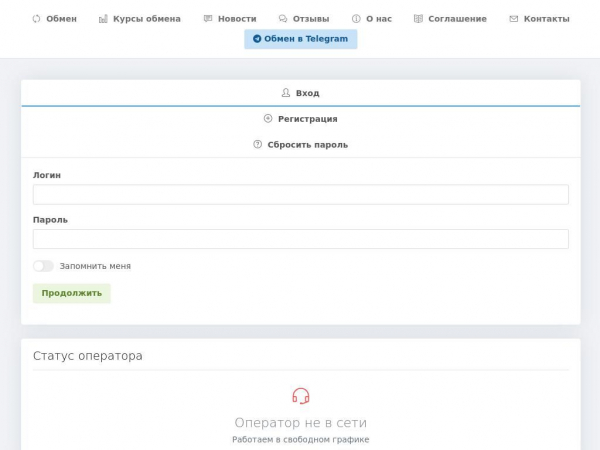The width and height of the screenshot is (600, 450).
Task: Click the envelope icon beside Контакты
Action: click(x=514, y=19)
